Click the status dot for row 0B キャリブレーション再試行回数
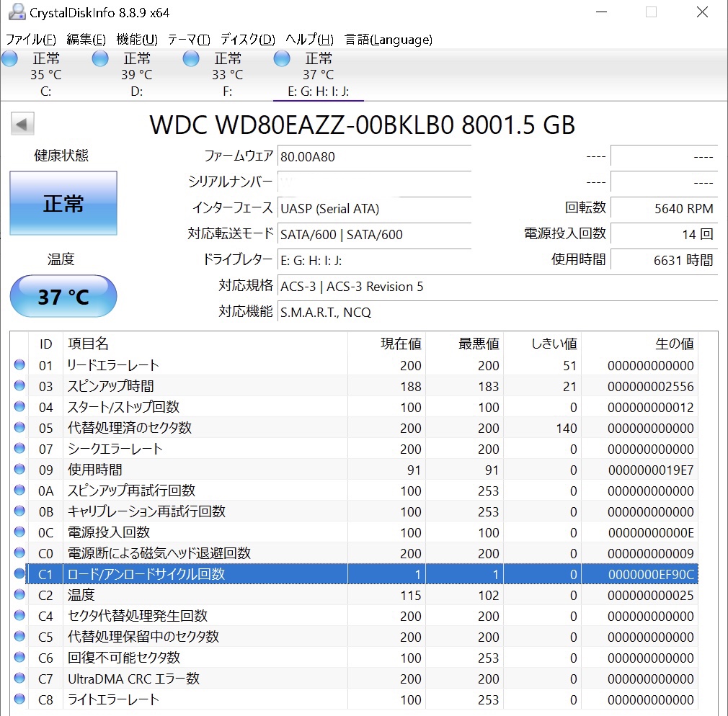This screenshot has width=728, height=716. click(19, 511)
